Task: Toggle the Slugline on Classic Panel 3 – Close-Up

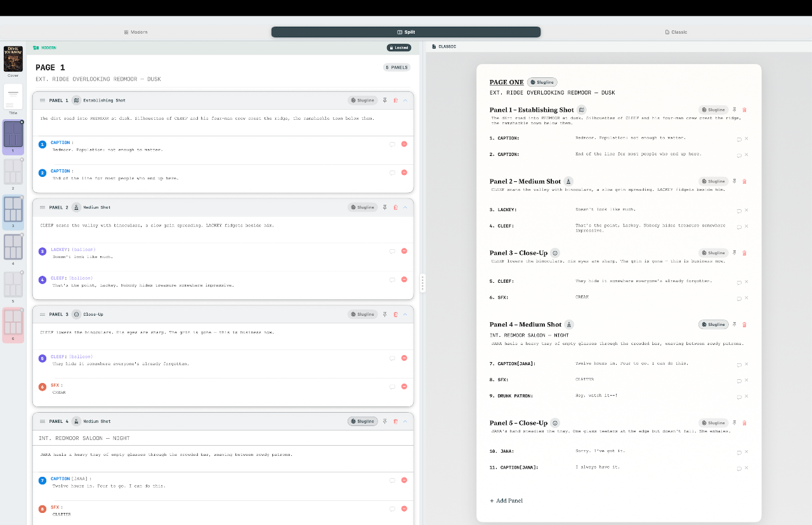Action: click(x=714, y=253)
